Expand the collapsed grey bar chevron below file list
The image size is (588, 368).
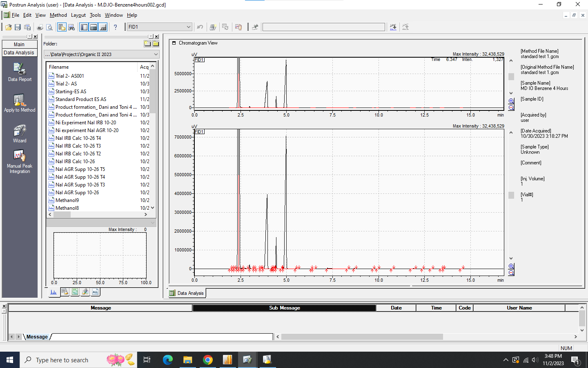pos(153,223)
